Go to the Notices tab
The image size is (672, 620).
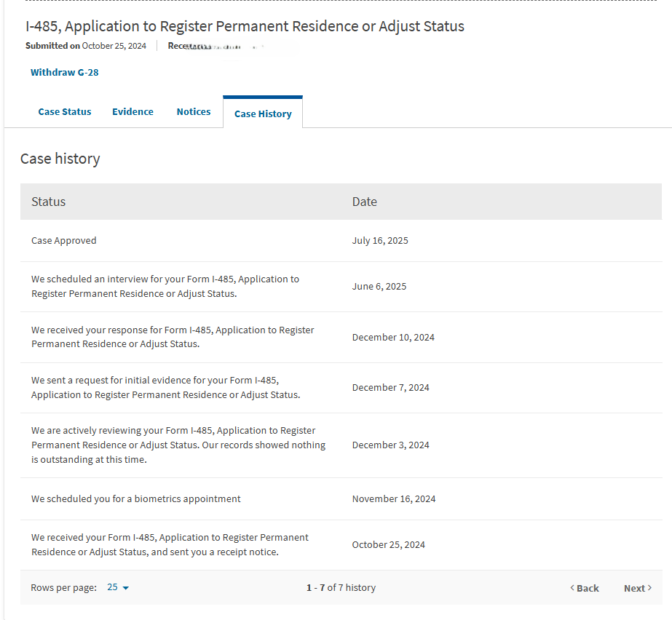coord(194,112)
